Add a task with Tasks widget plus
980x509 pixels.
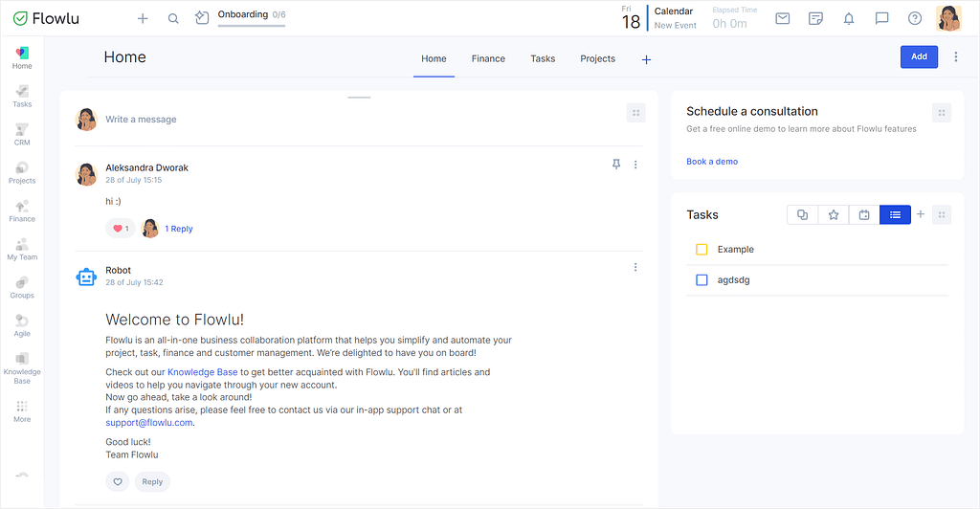[x=921, y=214]
